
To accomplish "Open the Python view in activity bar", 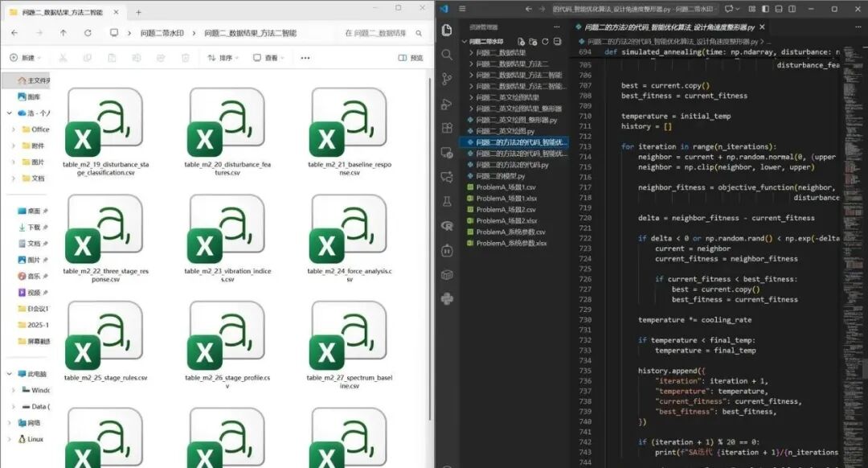I will [x=447, y=299].
